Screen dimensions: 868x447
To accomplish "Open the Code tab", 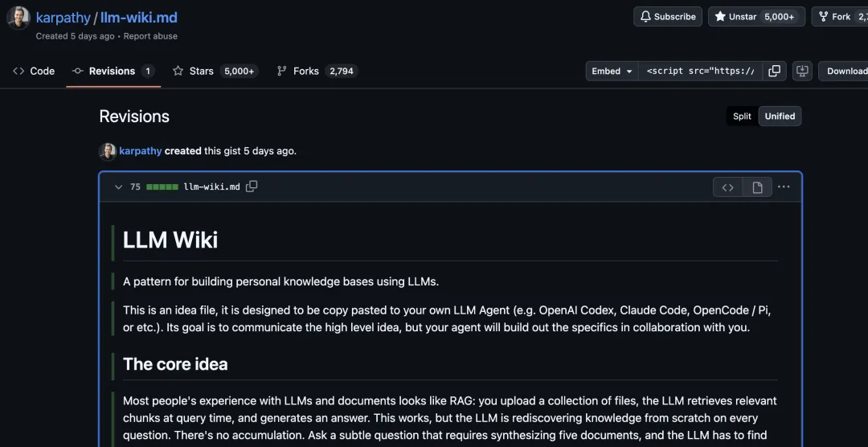I will [x=34, y=71].
